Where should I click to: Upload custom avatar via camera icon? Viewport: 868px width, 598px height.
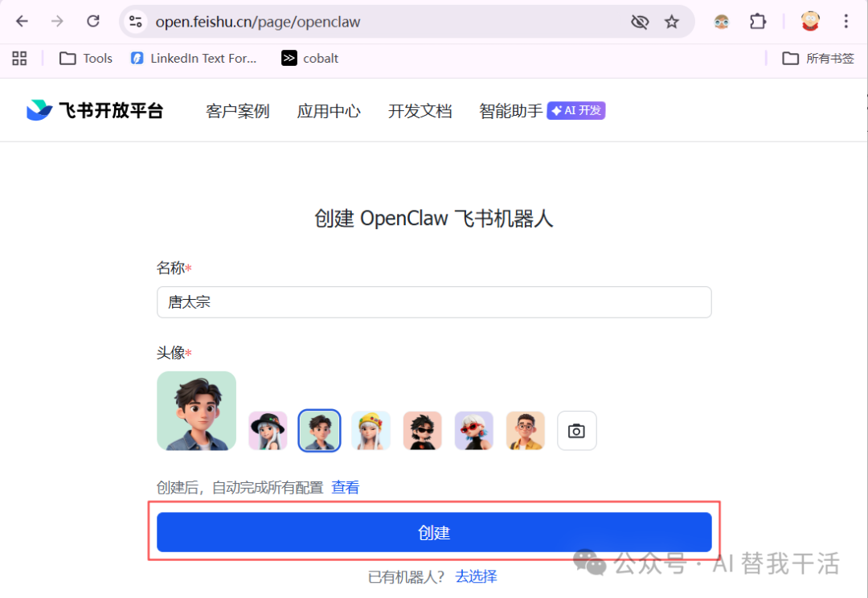[577, 430]
